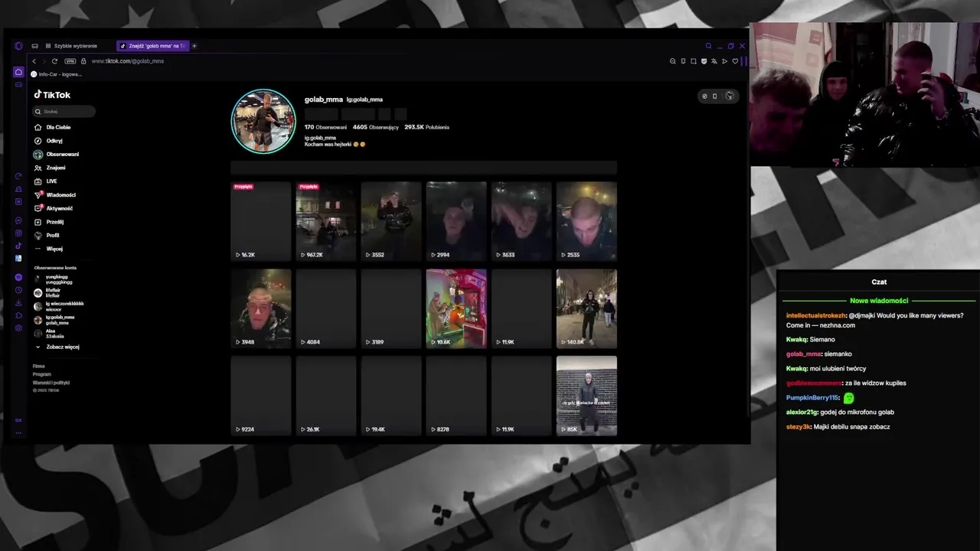Switch to Szybkie wybieranie tab
Viewport: 980px width, 551px height.
72,46
